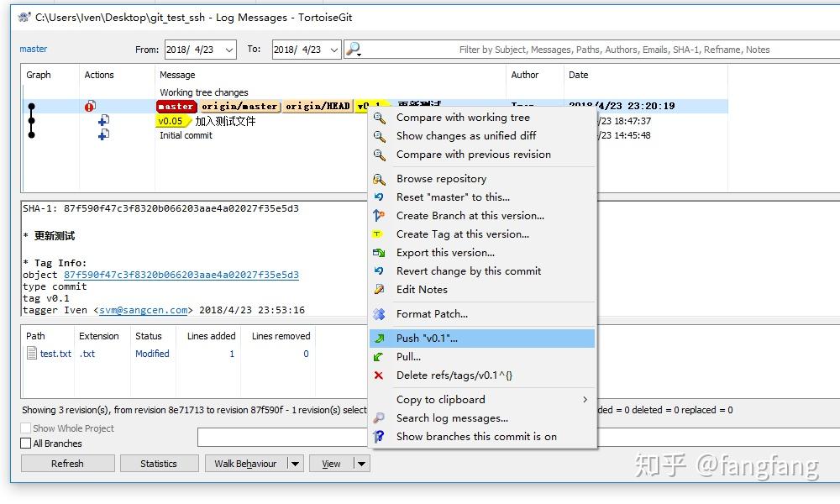Toggle the Show Whole Project checkbox

coord(25,428)
